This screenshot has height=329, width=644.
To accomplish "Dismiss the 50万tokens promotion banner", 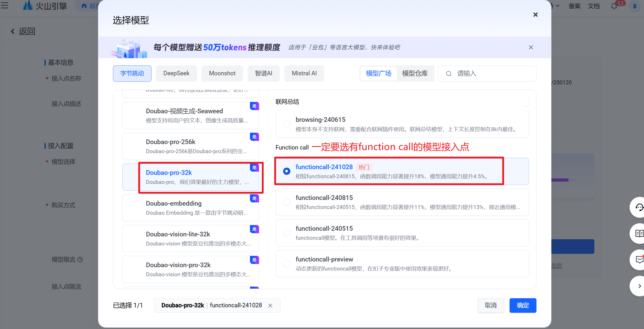I will pyautogui.click(x=531, y=47).
